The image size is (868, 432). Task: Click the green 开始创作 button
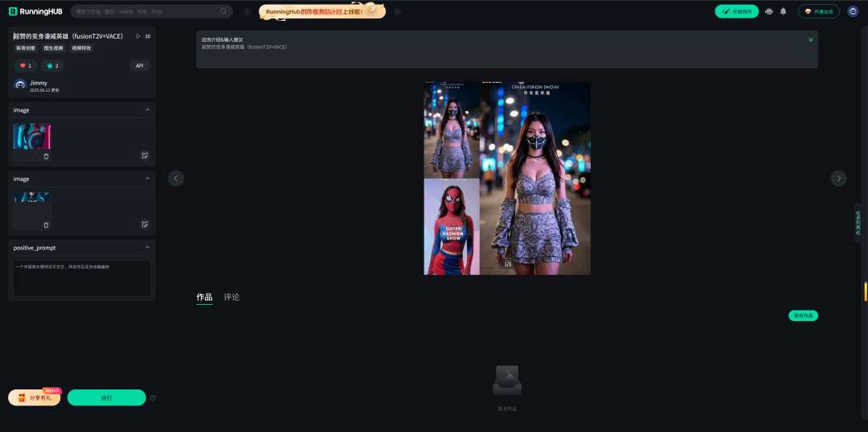pos(736,11)
